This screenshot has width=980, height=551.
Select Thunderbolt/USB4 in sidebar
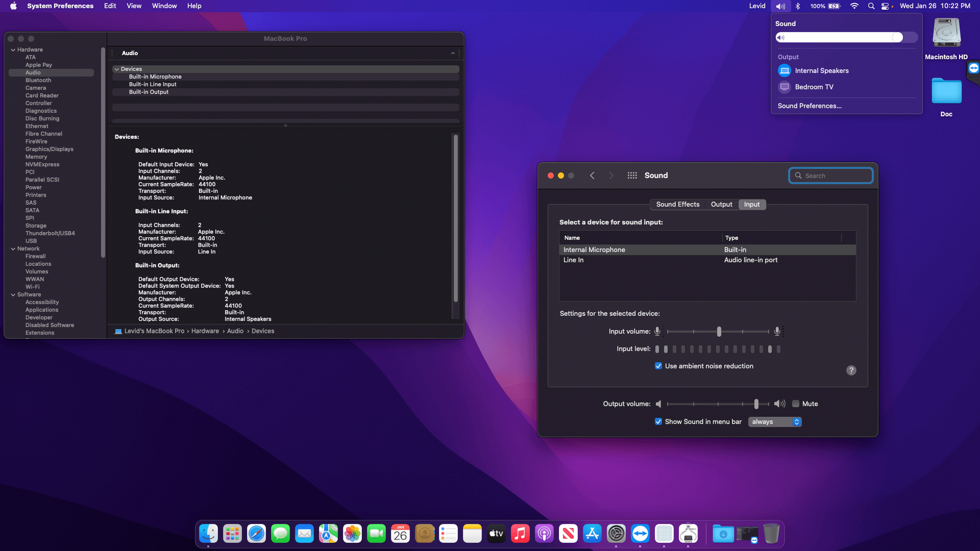point(50,233)
